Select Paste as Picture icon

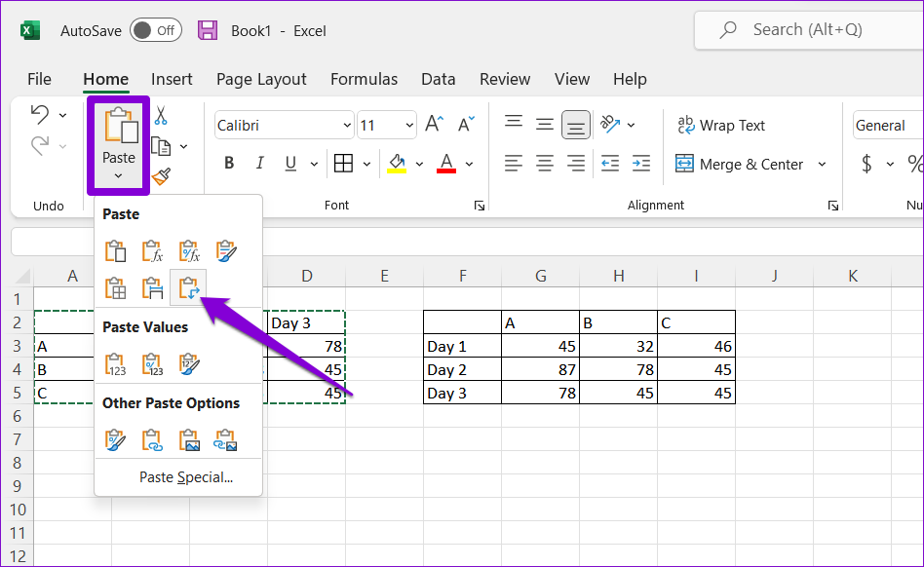(x=189, y=440)
